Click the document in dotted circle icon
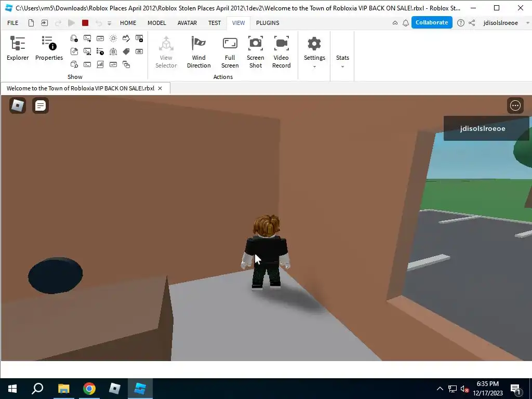 click(x=113, y=51)
